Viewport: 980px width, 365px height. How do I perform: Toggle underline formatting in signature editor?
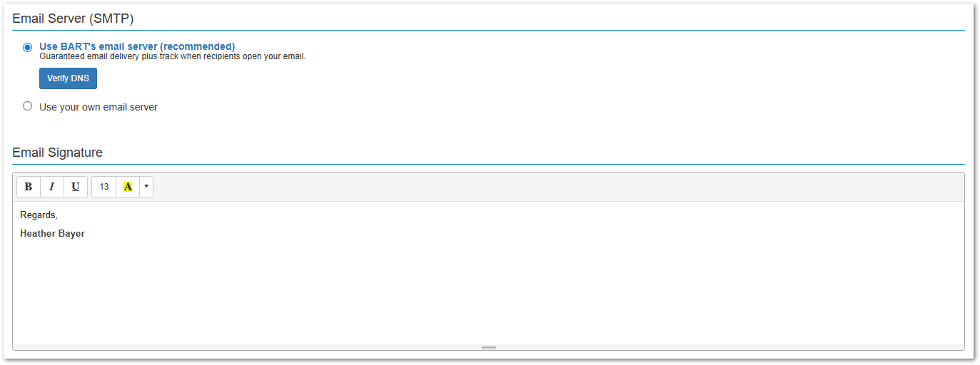click(x=76, y=187)
